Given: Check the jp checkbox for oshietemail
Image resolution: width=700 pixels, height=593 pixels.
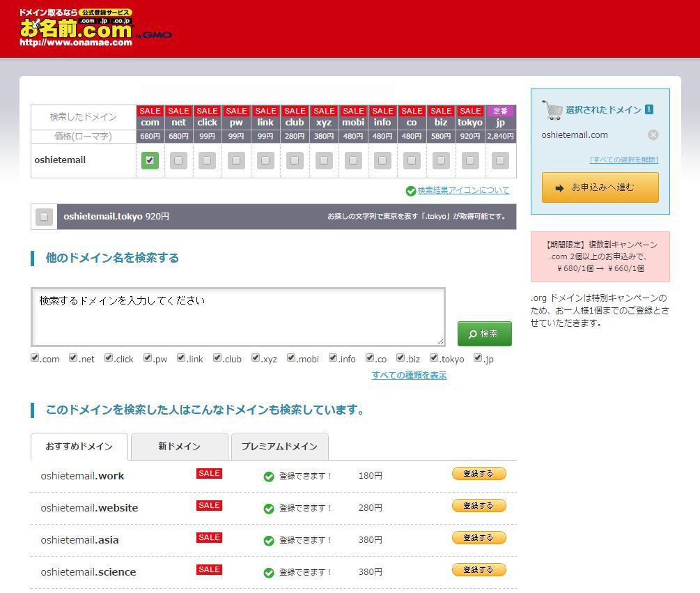Looking at the screenshot, I should pyautogui.click(x=500, y=161).
